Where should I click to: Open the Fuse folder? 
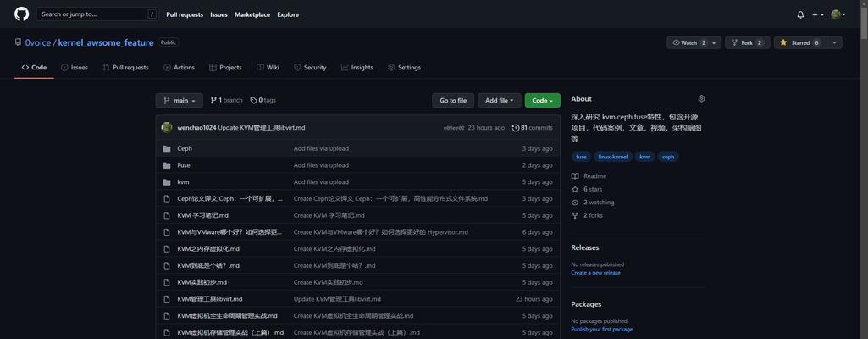[184, 165]
